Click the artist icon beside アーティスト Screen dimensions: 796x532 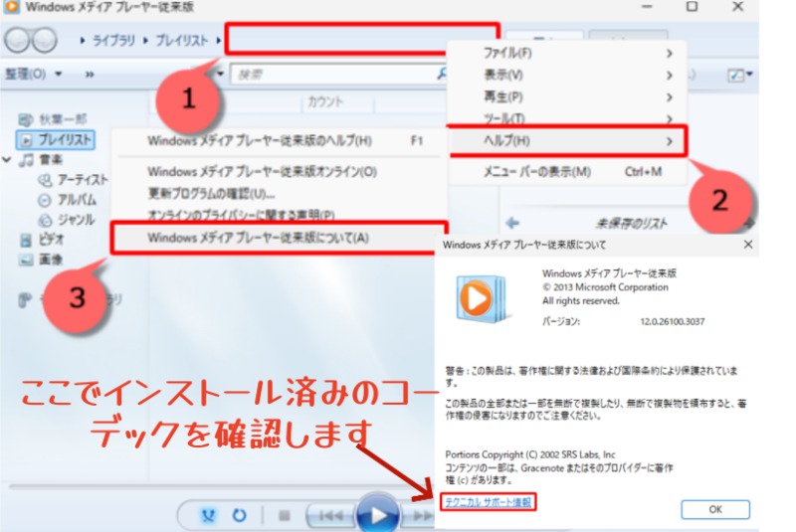[45, 180]
